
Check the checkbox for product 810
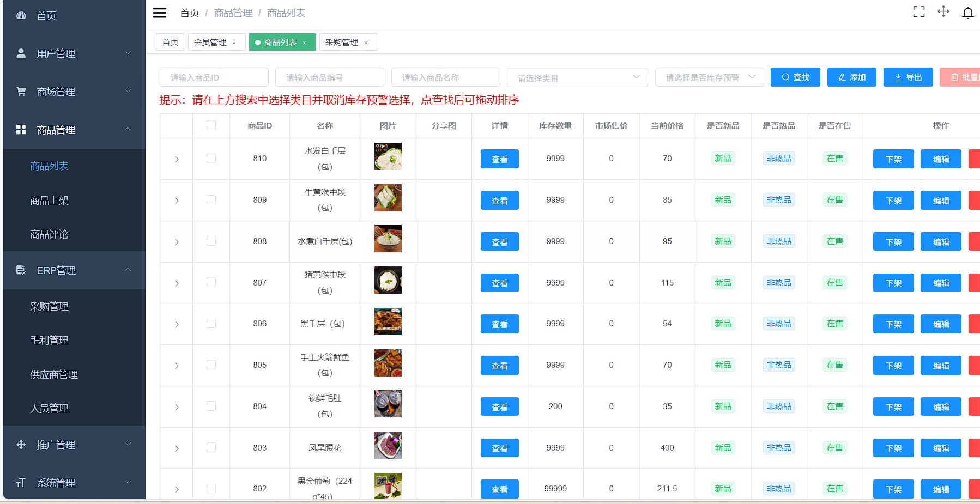click(x=211, y=159)
